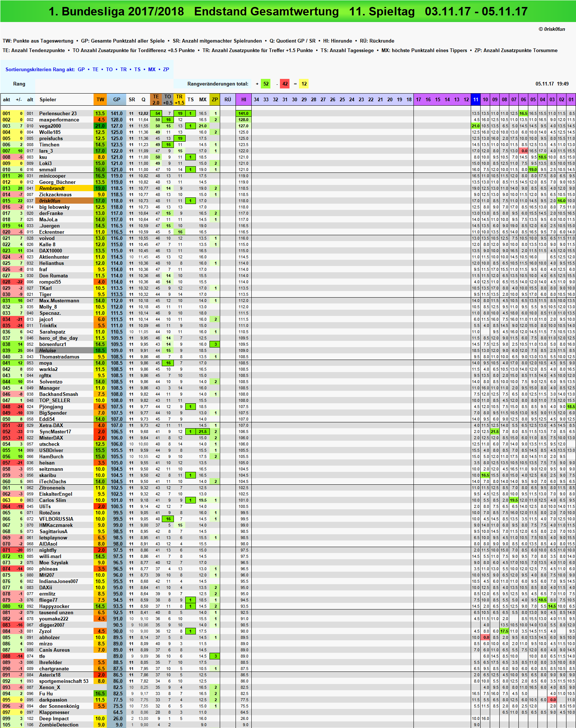Click Perlensucher 23's GP total 141.0
Viewport: 576px width, 728px height.
(117, 113)
